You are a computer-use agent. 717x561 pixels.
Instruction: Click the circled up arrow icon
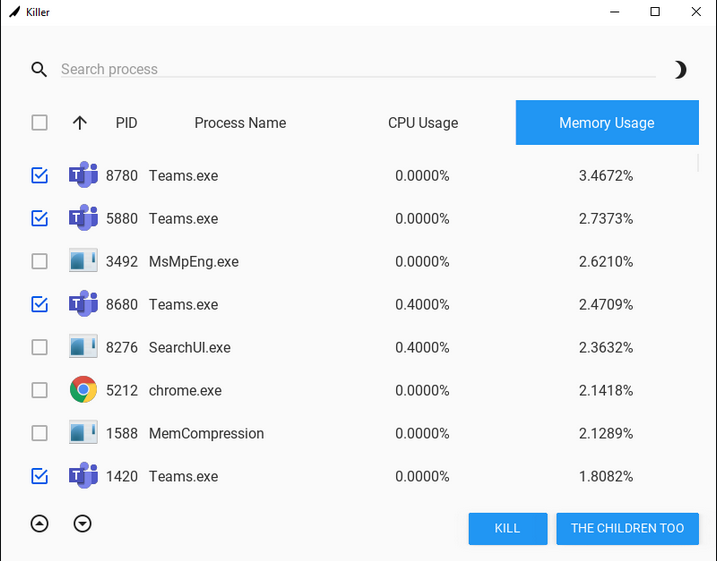[39, 524]
